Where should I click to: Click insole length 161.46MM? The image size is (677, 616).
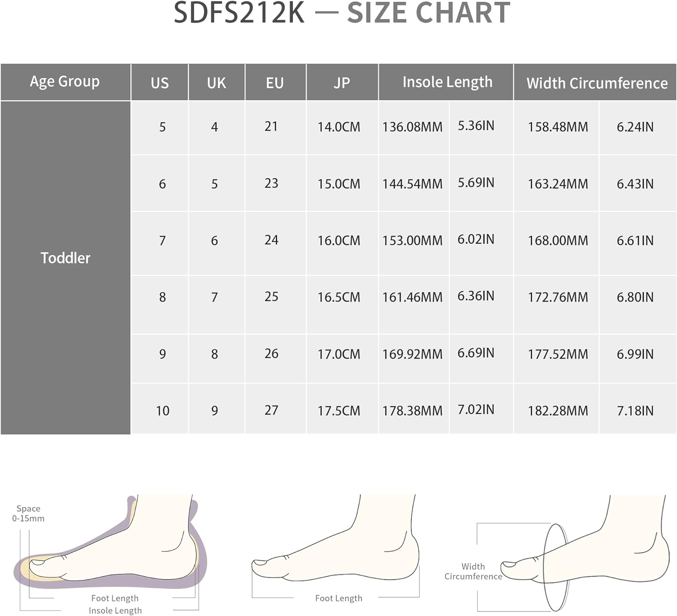tap(413, 298)
